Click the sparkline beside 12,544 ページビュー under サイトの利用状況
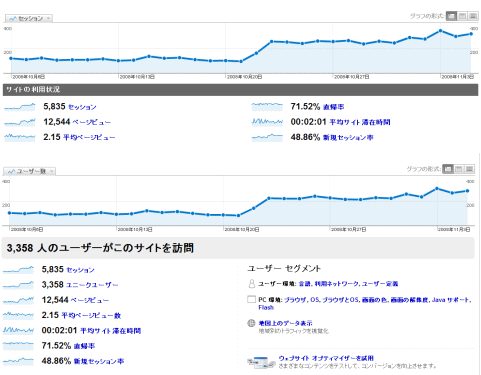This screenshot has width=481, height=375. click(x=20, y=122)
